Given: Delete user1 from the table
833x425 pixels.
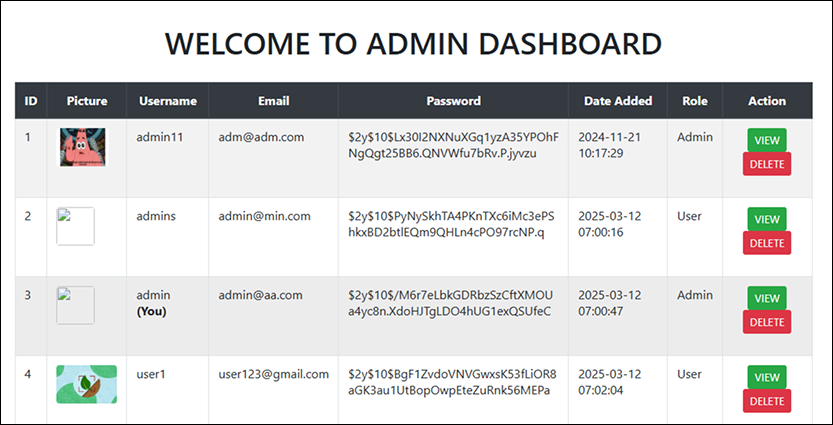Looking at the screenshot, I should click(x=767, y=401).
